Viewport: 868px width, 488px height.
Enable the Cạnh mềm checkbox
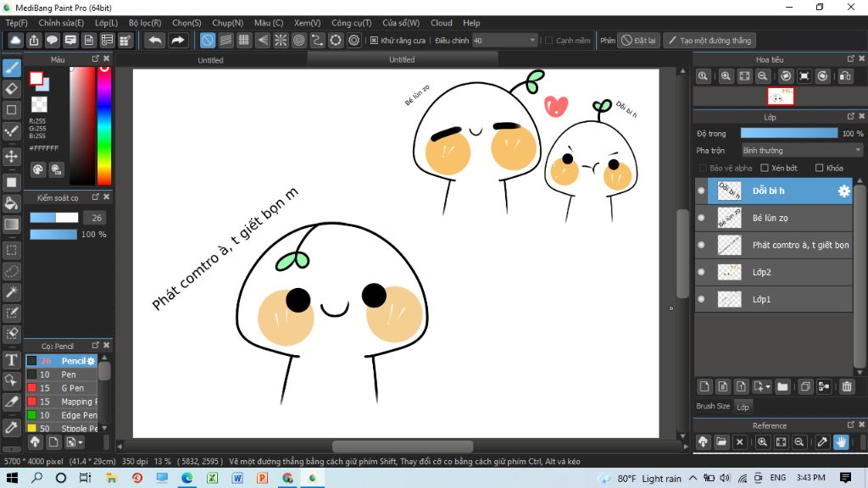pyautogui.click(x=548, y=41)
